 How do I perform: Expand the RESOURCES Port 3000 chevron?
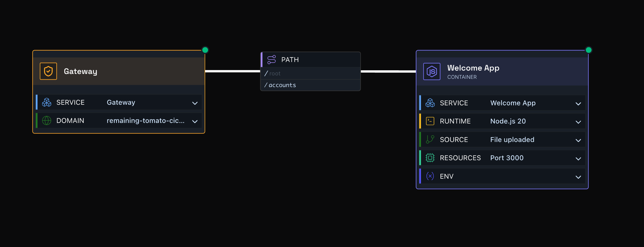click(578, 159)
